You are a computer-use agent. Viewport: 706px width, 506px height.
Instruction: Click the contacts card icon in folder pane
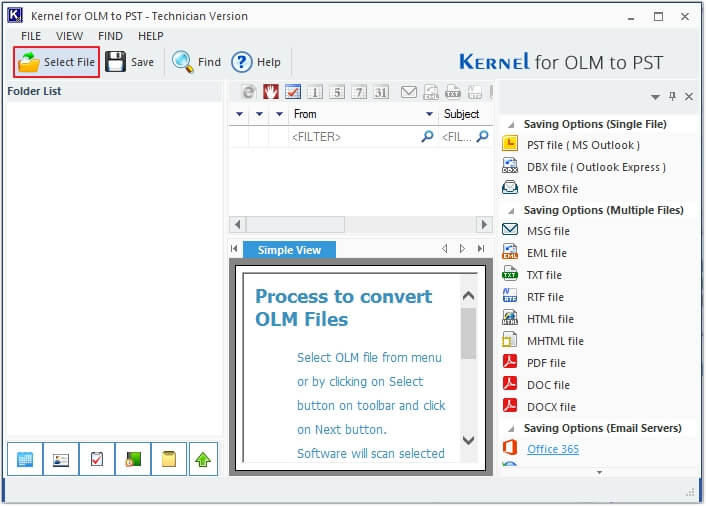click(61, 459)
